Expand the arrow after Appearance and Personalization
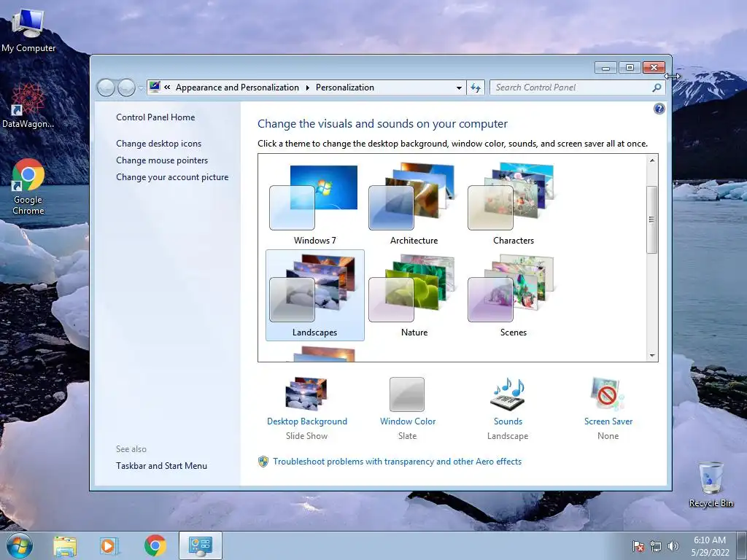Screen dimensions: 747x560 coord(307,87)
